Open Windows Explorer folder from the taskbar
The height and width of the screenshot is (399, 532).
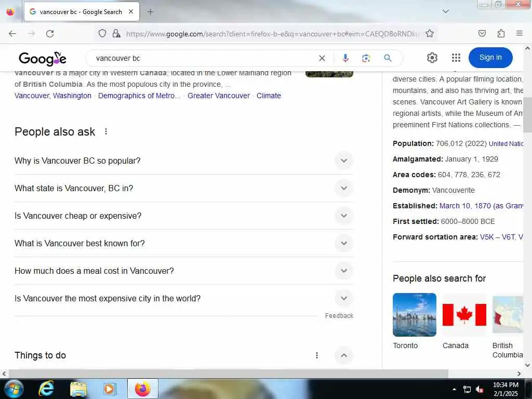click(x=78, y=389)
